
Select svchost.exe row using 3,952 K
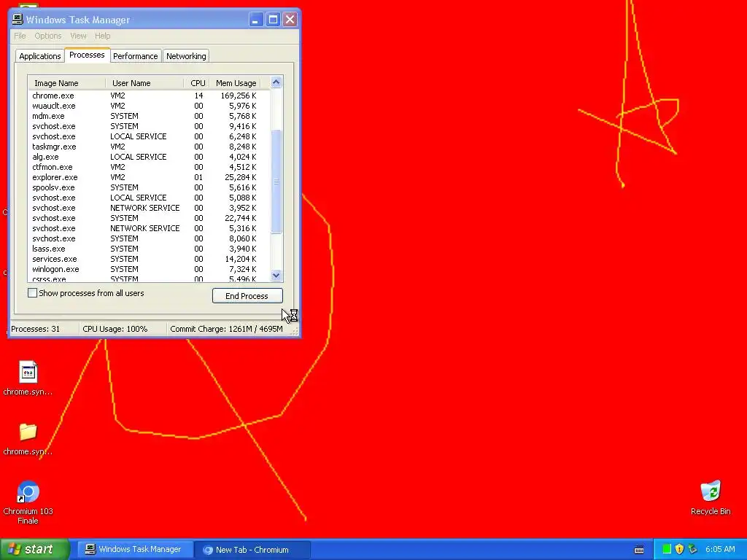click(x=149, y=208)
